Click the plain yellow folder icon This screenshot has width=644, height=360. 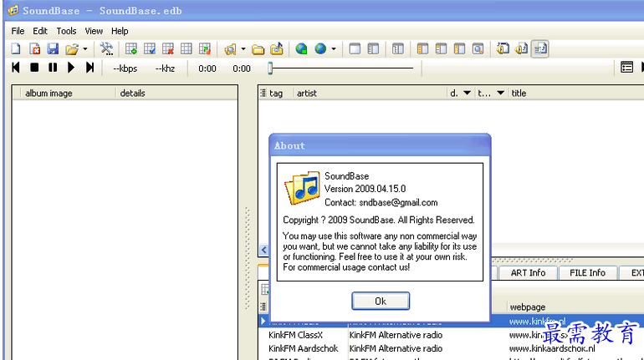click(258, 49)
